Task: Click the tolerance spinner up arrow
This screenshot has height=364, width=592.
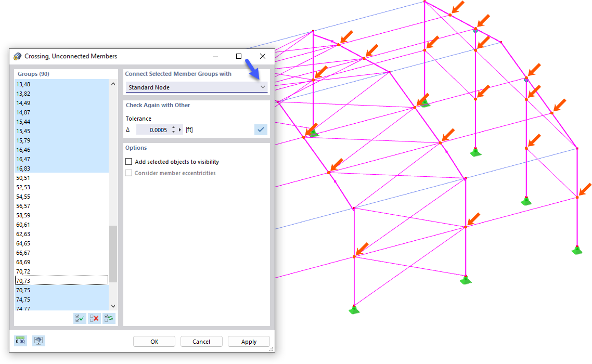Action: [x=173, y=127]
